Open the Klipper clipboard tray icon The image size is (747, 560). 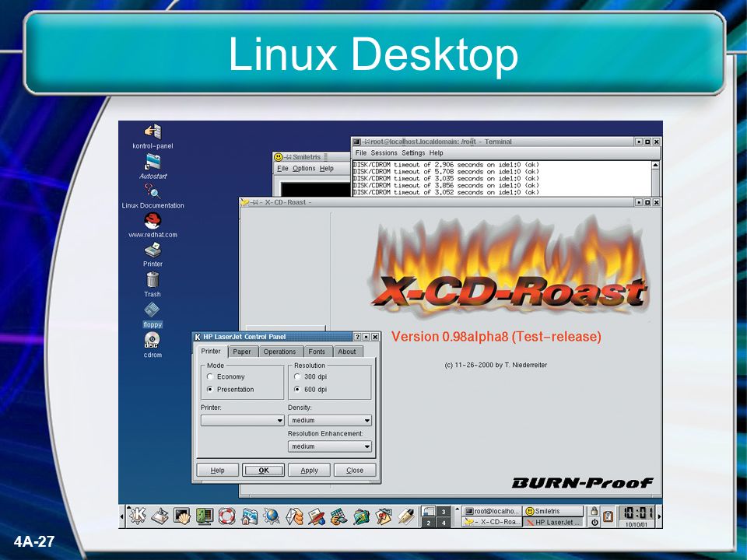(608, 516)
